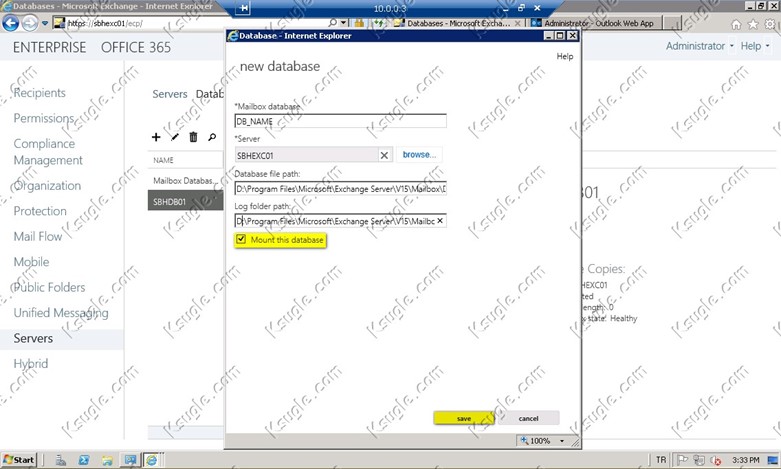
Task: Select Recipients in the left navigation
Action: tap(39, 93)
